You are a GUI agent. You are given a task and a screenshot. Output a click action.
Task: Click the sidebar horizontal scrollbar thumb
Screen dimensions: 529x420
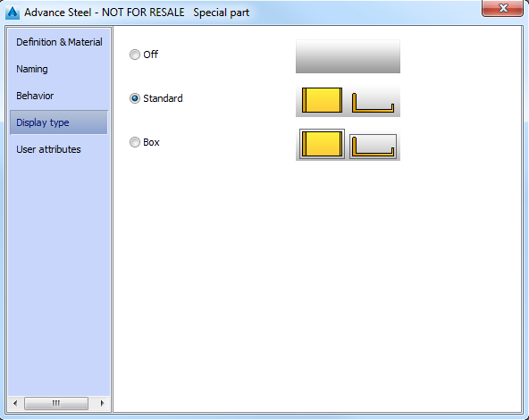[56, 403]
